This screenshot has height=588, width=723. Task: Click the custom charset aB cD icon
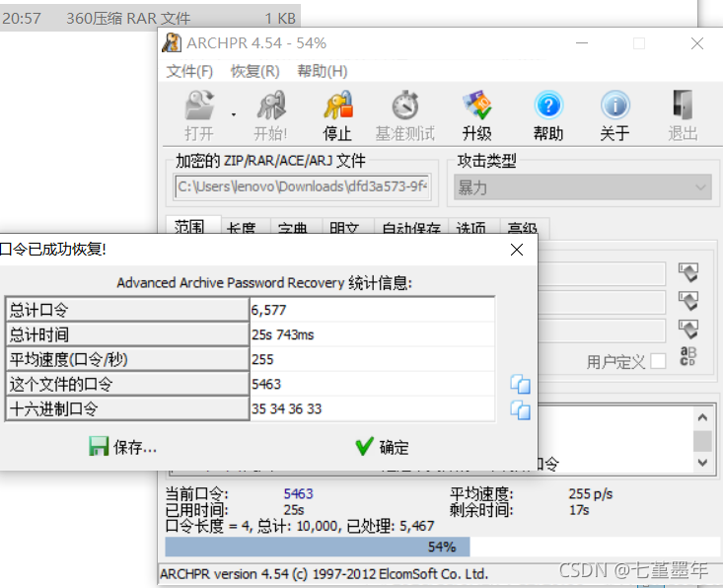coord(687,356)
